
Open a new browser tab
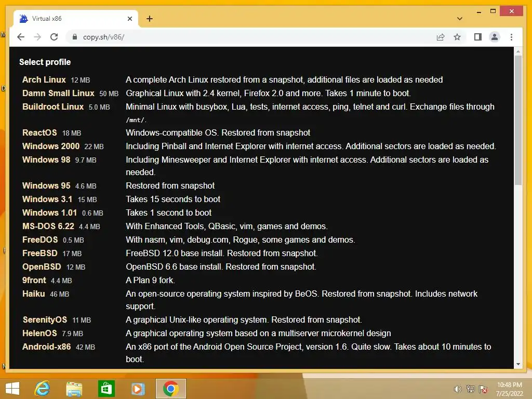150,19
